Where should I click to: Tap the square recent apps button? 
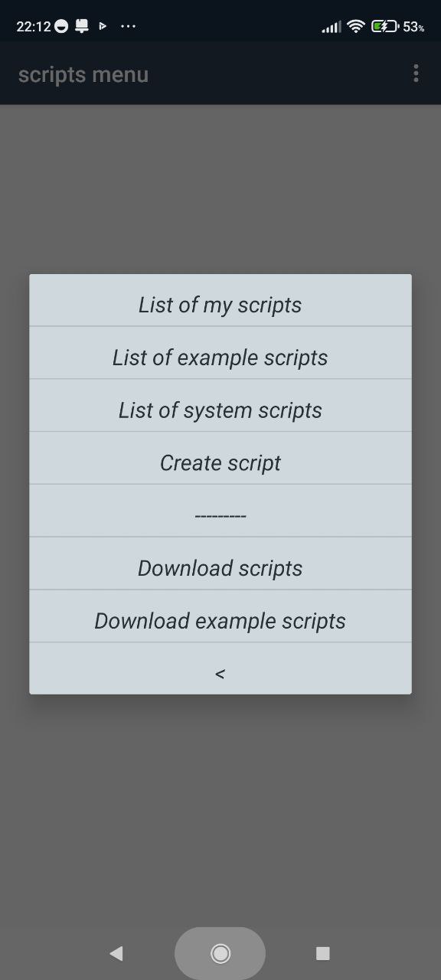click(x=322, y=953)
